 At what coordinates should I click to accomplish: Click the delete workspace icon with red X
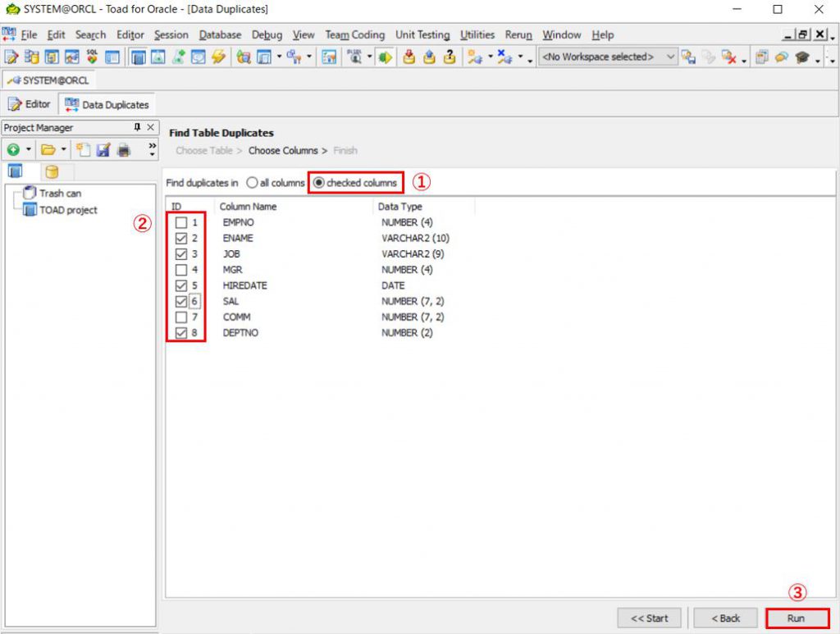tap(728, 57)
